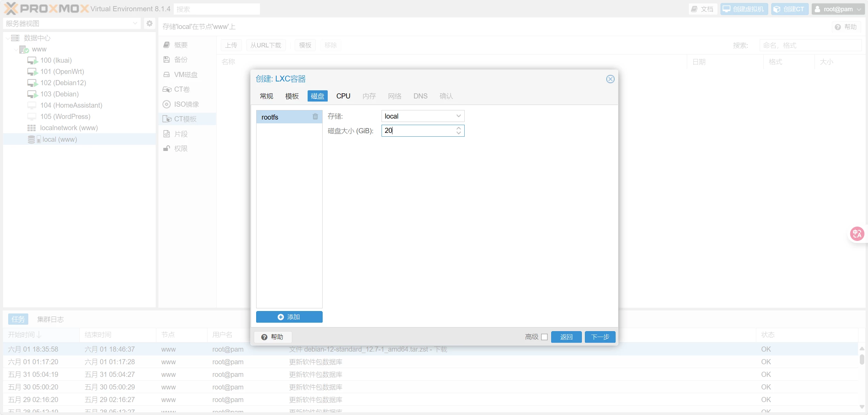Image resolution: width=868 pixels, height=415 pixels.
Task: Click the translate floating icon
Action: [857, 234]
